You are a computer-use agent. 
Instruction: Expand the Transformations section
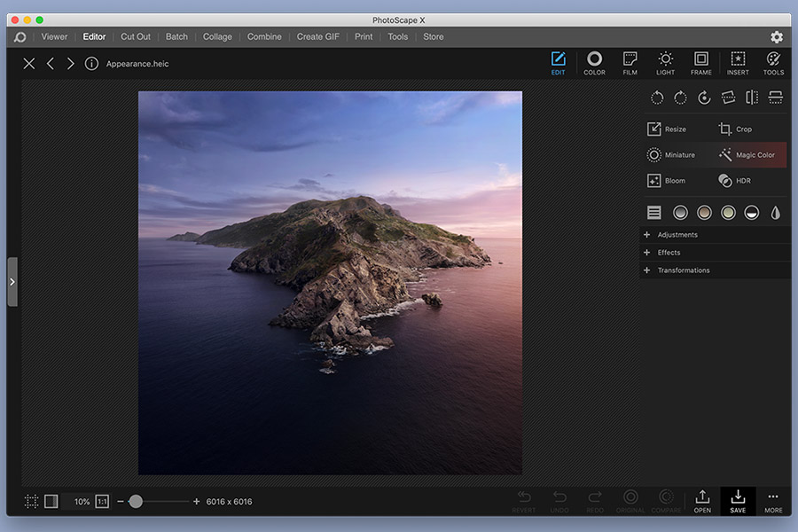click(715, 270)
